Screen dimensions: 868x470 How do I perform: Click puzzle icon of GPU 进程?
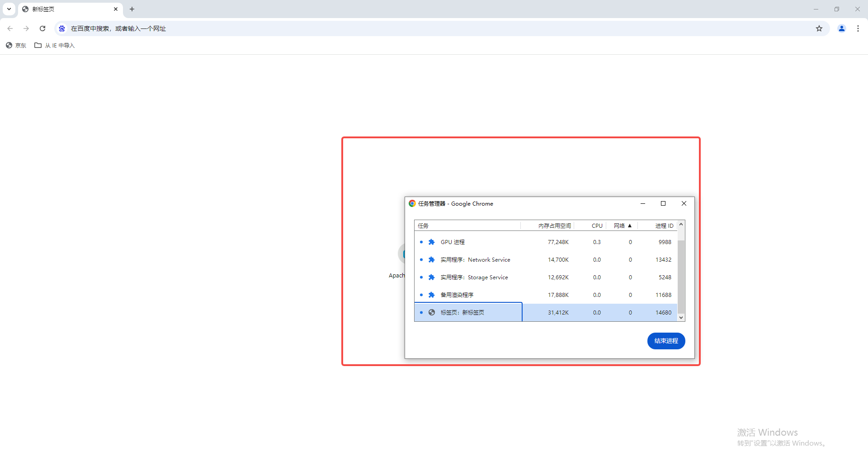tap(432, 242)
